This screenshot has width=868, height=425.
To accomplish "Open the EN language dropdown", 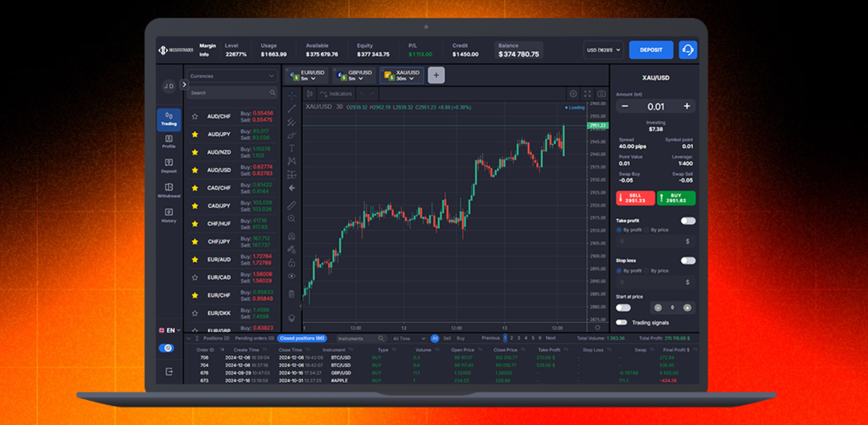I will coord(170,330).
